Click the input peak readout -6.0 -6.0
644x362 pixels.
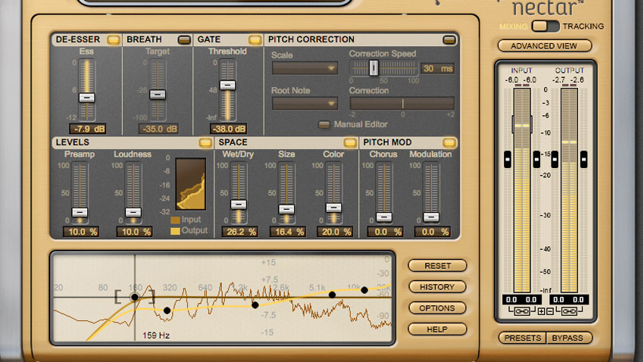[x=521, y=80]
